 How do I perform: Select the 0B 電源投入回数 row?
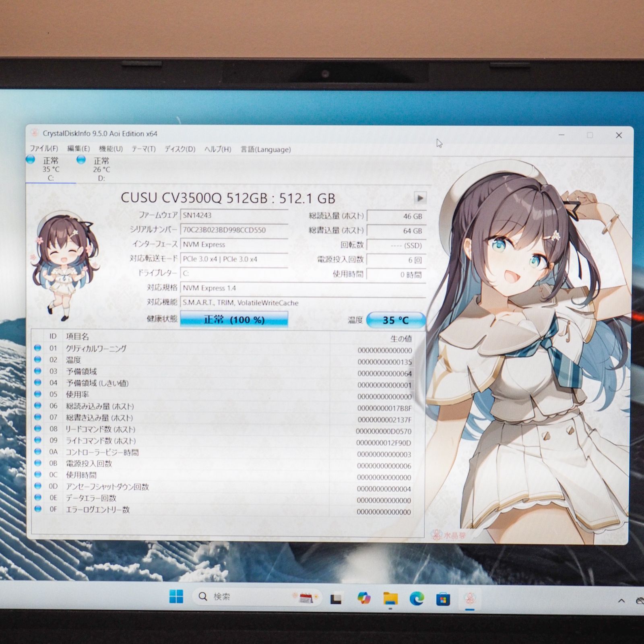pyautogui.click(x=223, y=464)
